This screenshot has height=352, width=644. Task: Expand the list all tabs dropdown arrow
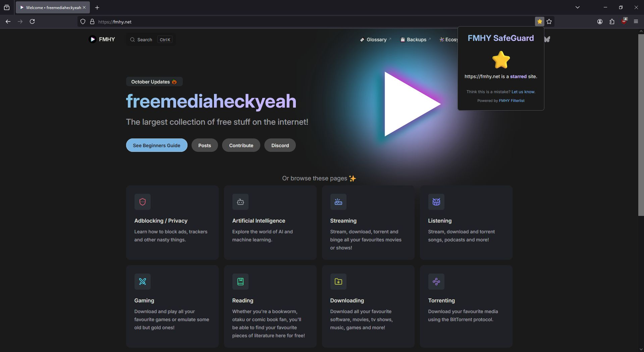[x=578, y=7]
